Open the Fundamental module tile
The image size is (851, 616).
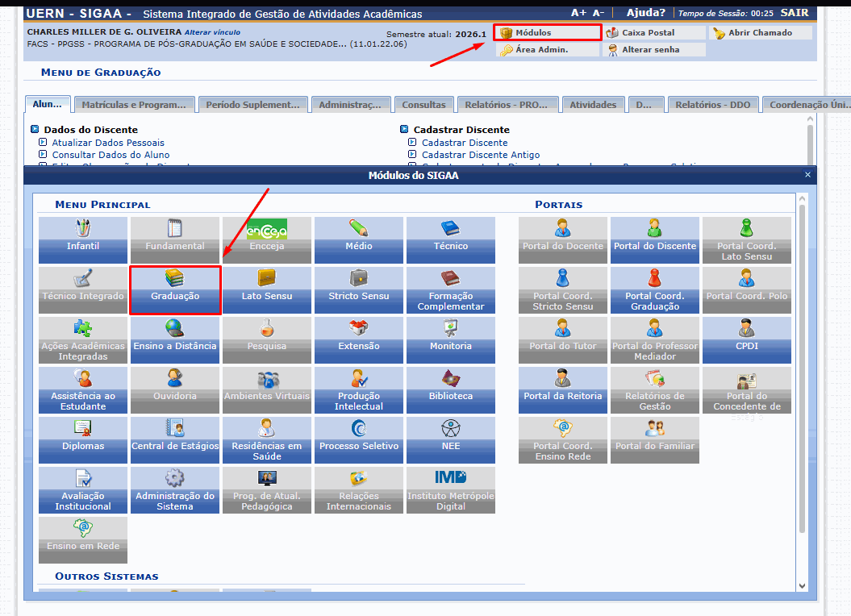(x=175, y=240)
